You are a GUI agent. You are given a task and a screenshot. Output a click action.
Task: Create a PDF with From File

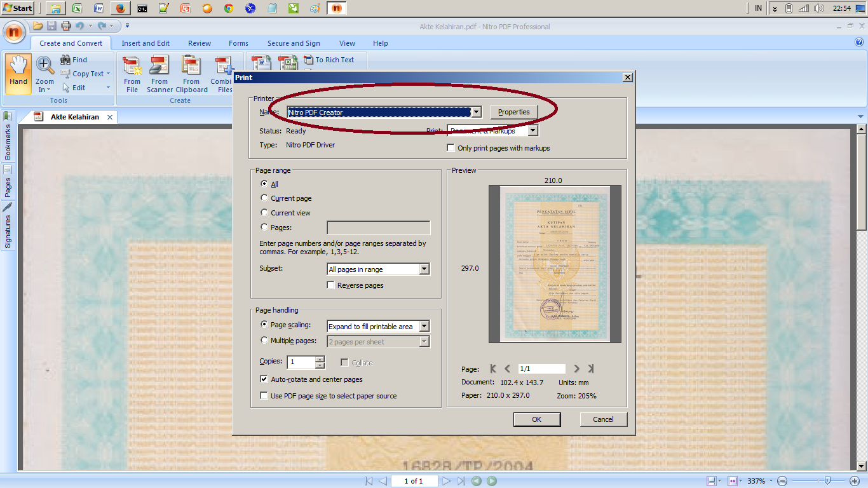132,74
